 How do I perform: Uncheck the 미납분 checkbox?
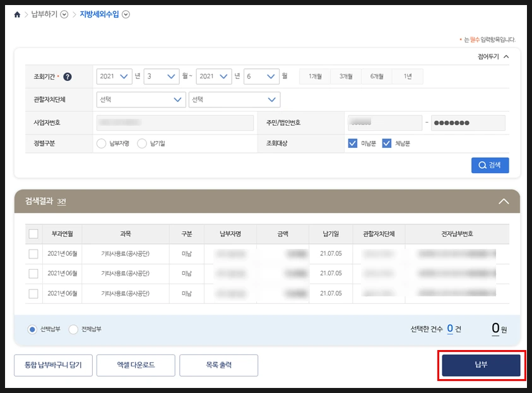pos(353,143)
